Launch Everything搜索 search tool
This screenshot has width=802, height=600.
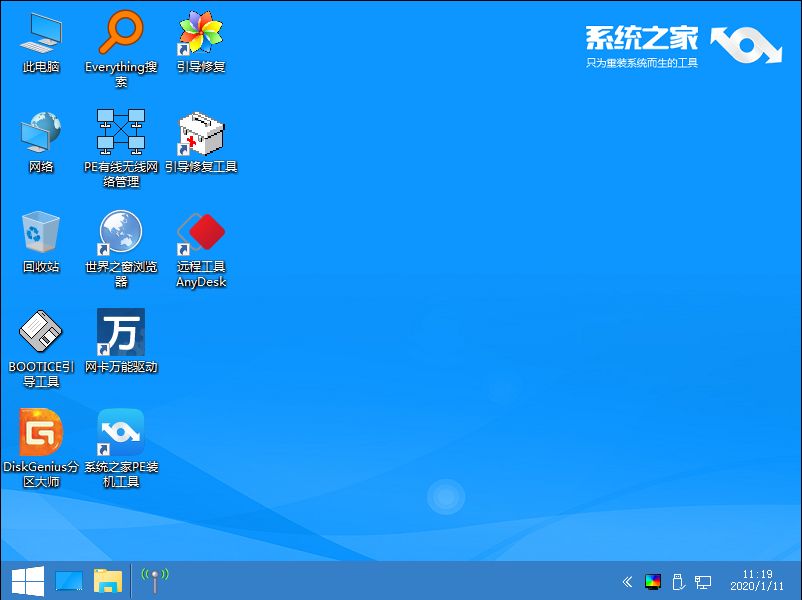121,35
